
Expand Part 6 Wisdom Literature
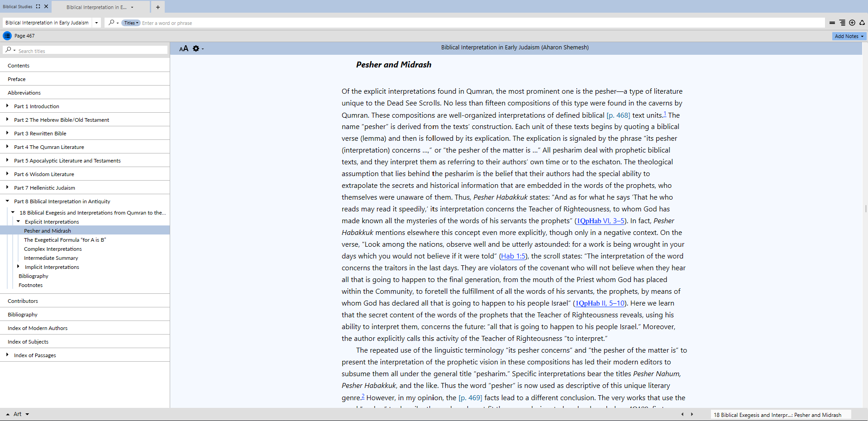pyautogui.click(x=7, y=174)
